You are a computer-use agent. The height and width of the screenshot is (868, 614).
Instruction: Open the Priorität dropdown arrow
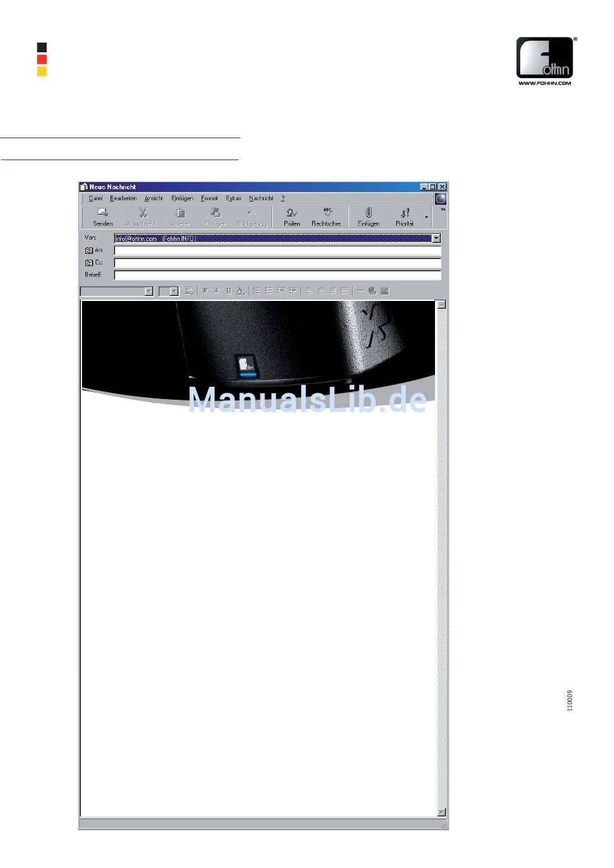(x=426, y=217)
